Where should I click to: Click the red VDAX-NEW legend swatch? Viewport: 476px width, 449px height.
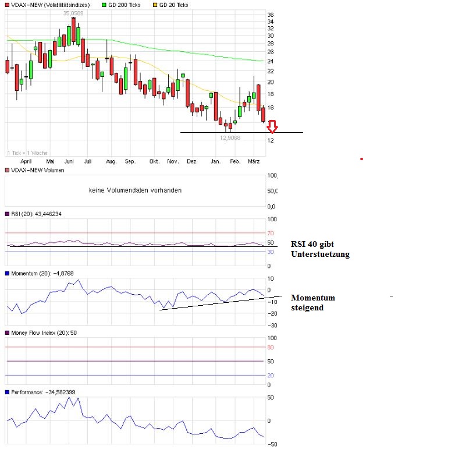pyautogui.click(x=8, y=5)
